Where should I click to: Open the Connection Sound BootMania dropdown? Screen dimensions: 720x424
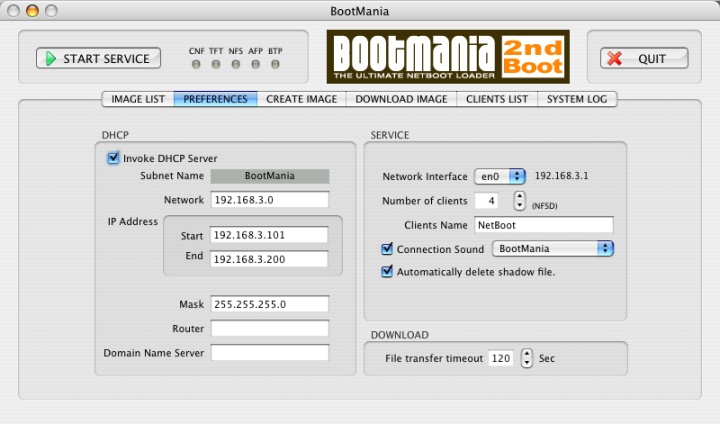tap(553, 249)
